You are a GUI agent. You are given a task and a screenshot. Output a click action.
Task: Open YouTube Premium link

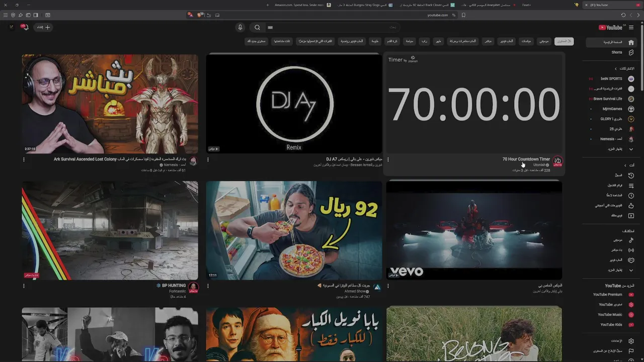pos(612,295)
